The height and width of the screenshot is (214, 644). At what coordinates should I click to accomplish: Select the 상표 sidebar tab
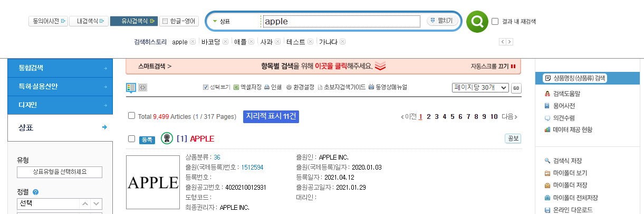(60, 127)
